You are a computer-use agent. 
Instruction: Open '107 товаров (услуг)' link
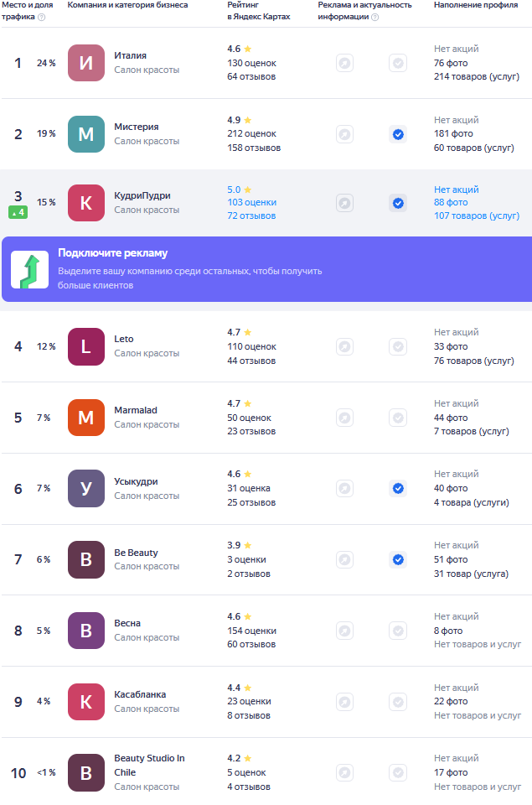[x=477, y=216]
